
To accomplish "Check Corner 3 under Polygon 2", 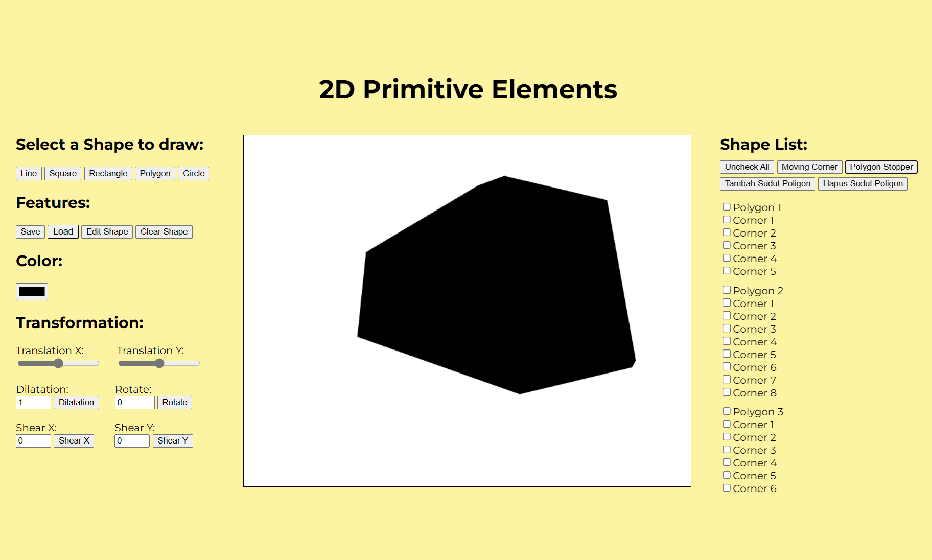I will click(x=726, y=328).
